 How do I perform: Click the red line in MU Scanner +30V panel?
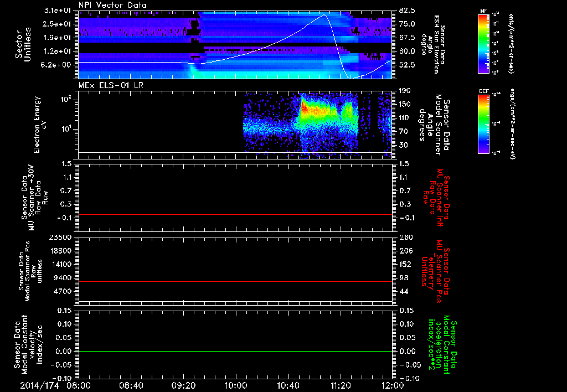[x=235, y=214]
